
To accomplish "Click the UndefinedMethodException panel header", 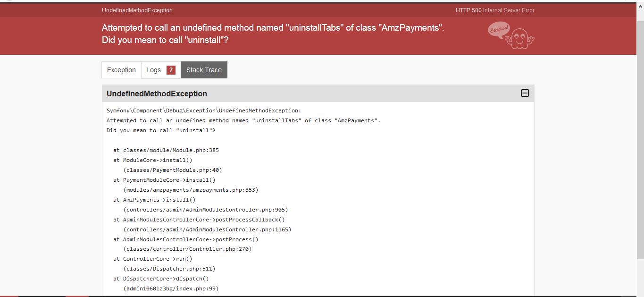I will [x=157, y=93].
